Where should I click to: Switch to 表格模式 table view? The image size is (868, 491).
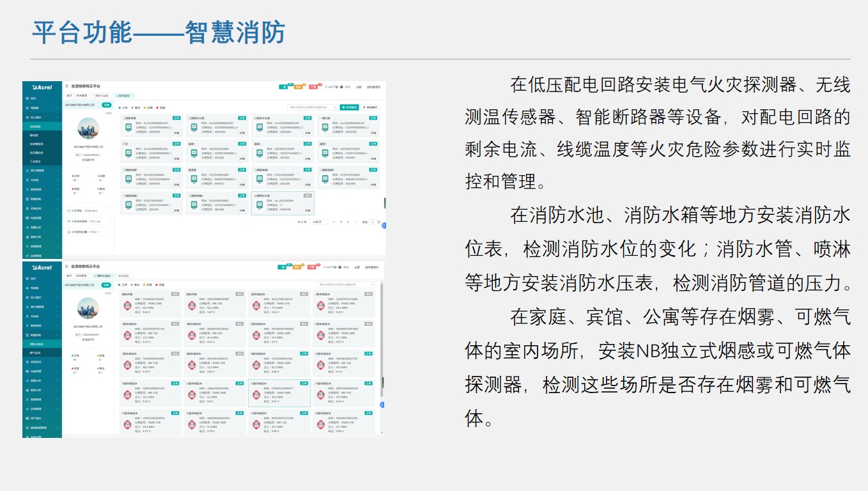pos(371,107)
